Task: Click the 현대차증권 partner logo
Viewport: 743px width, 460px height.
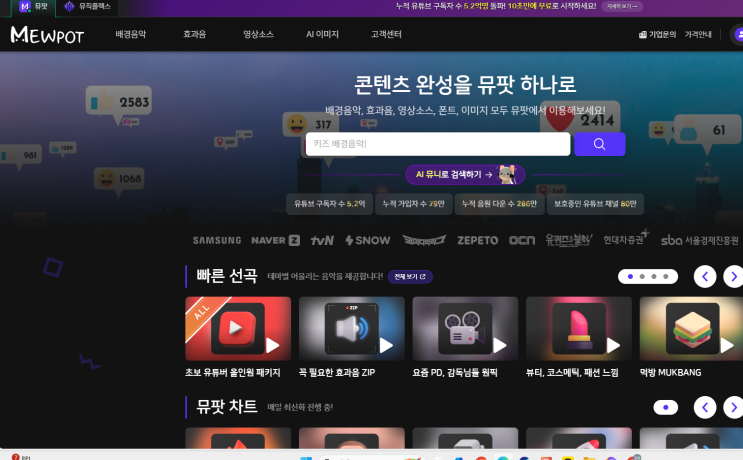Action: click(626, 238)
